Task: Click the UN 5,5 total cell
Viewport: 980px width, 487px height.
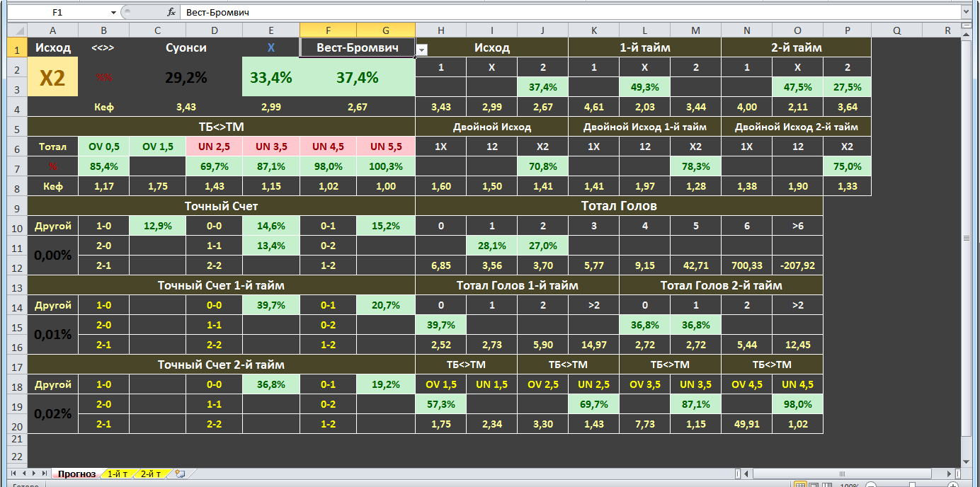Action: click(x=386, y=147)
